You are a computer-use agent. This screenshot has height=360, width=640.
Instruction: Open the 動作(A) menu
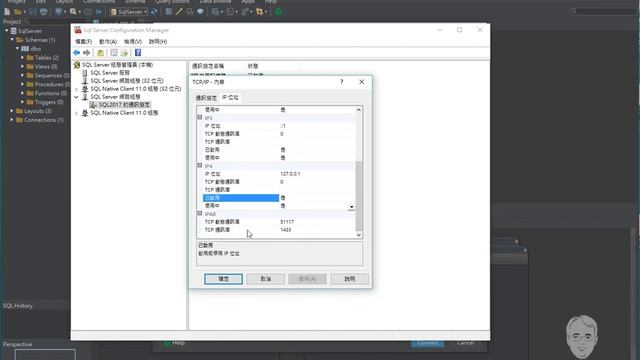pos(108,42)
